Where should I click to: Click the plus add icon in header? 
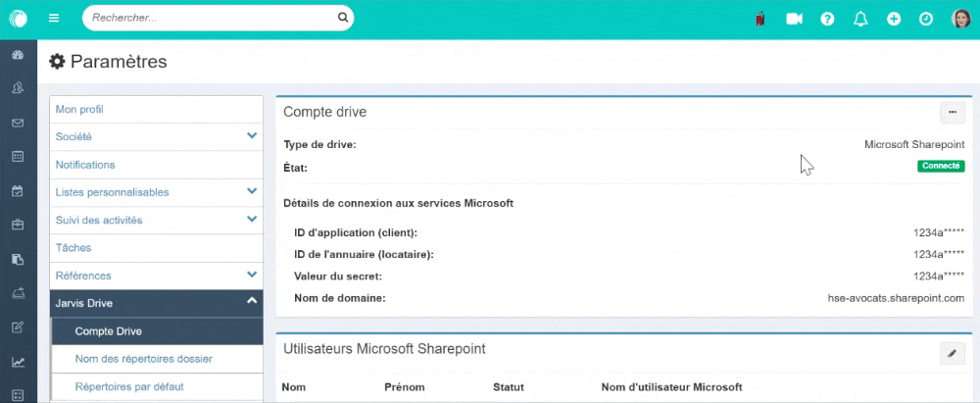tap(893, 19)
